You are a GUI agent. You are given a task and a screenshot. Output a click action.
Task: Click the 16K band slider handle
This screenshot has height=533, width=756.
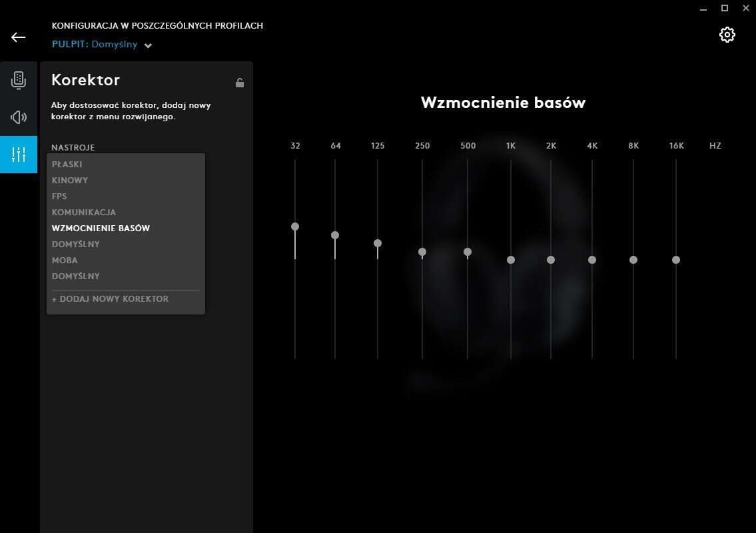[676, 260]
